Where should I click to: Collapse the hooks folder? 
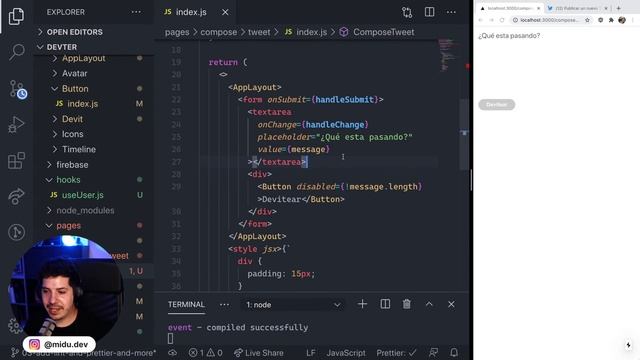(68, 180)
